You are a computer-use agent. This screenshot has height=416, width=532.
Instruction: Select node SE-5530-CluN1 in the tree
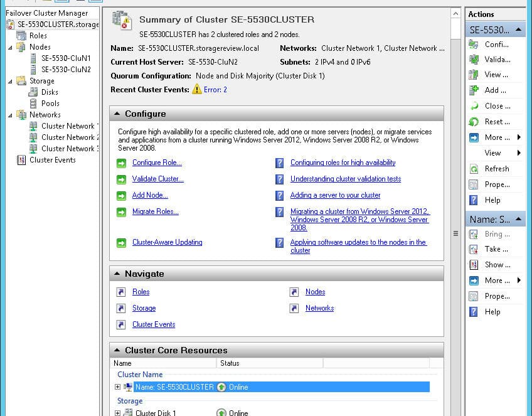tap(66, 58)
